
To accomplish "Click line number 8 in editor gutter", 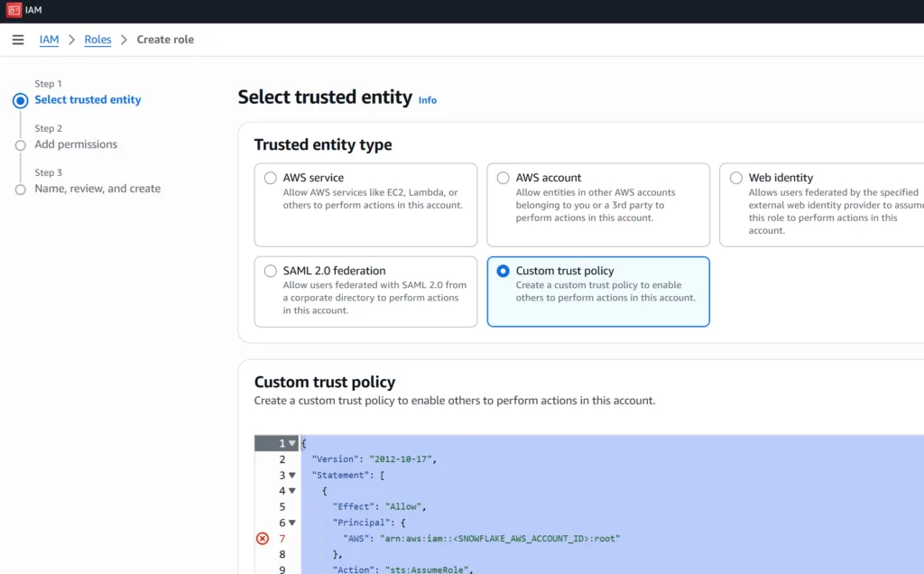I will point(282,554).
